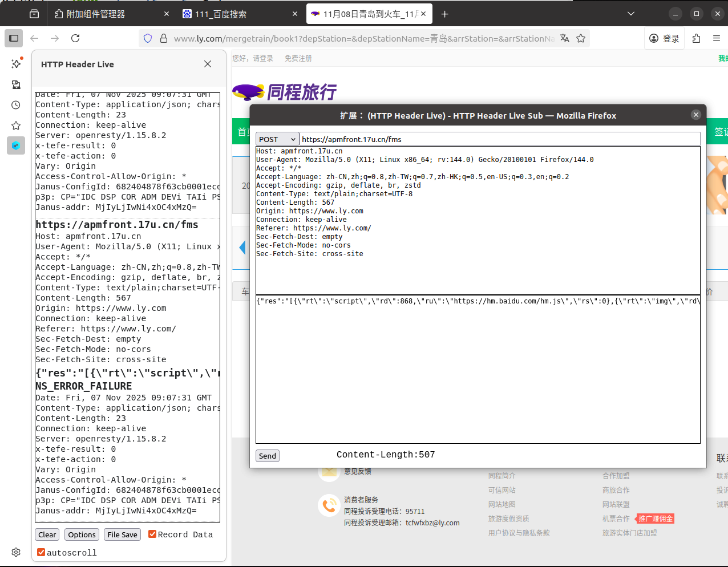
Task: Open synced tabs in the sidebar
Action: (16, 84)
